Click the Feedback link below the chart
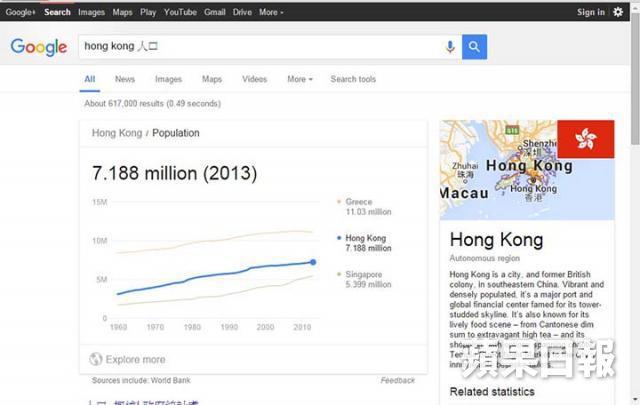The image size is (640, 405). 398,380
